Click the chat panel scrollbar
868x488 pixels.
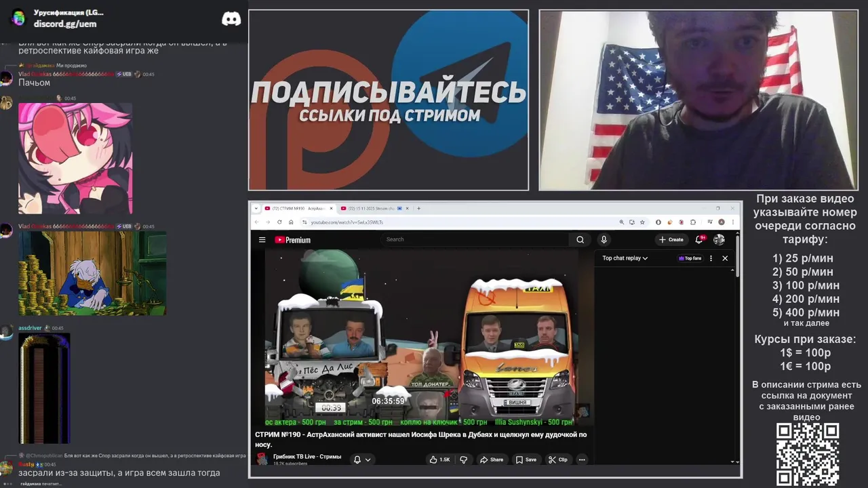[732, 366]
